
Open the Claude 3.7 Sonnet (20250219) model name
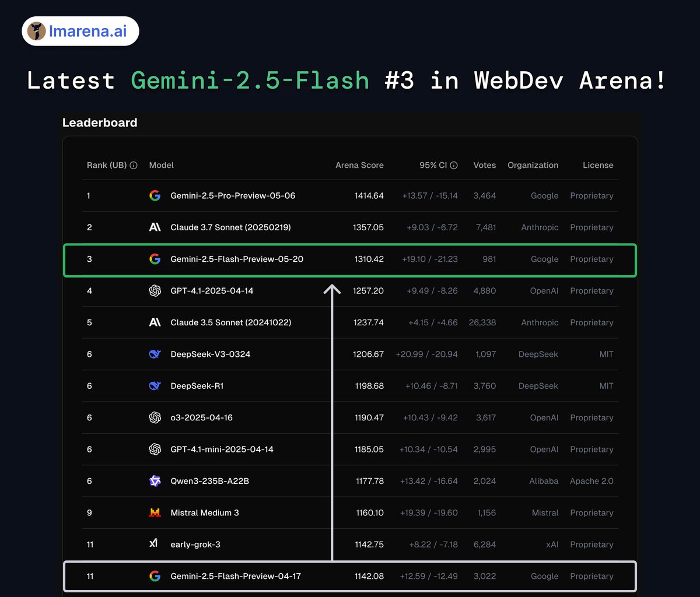pyautogui.click(x=230, y=227)
